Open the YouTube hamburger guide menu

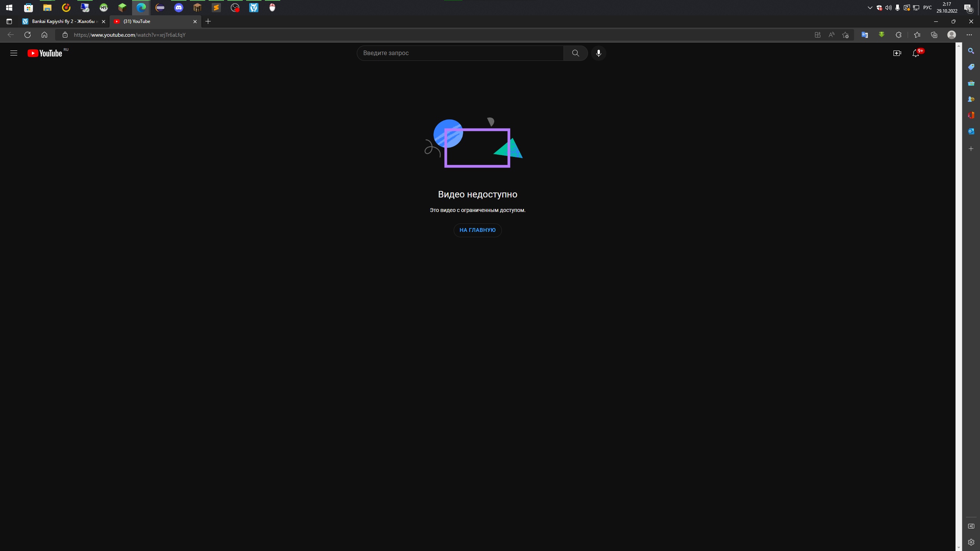pos(14,53)
